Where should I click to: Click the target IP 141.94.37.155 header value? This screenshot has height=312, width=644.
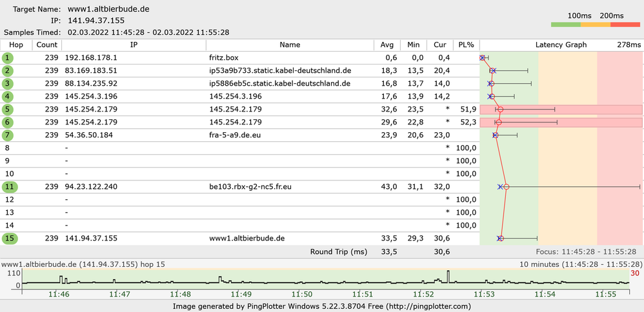coord(97,21)
